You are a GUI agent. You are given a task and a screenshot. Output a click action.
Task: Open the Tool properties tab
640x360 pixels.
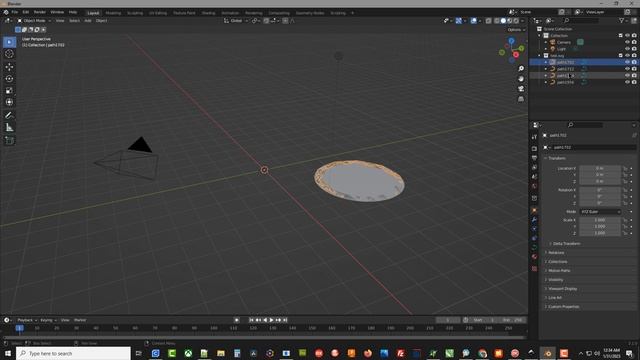pos(534,137)
